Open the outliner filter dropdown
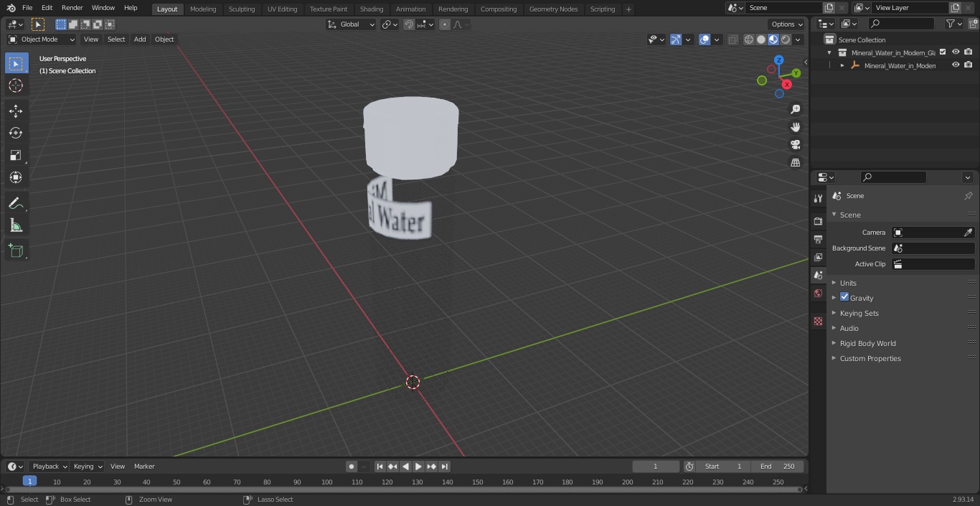This screenshot has height=506, width=980. tap(954, 24)
